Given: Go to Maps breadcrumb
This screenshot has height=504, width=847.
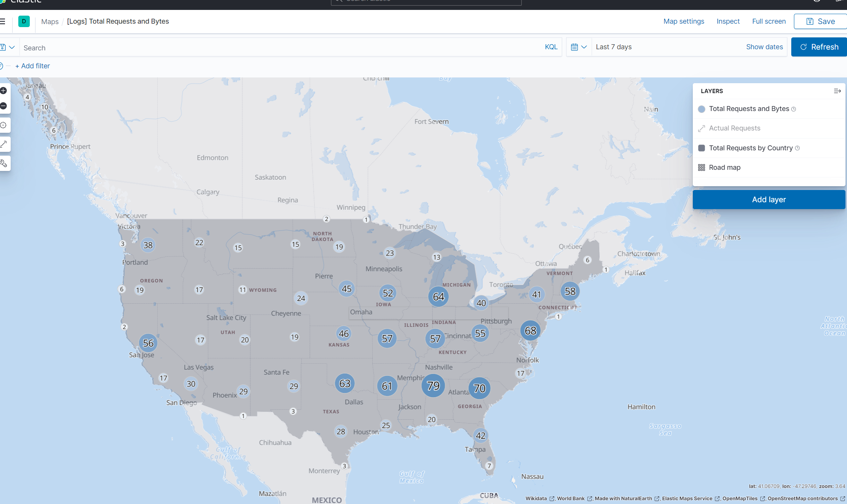Looking at the screenshot, I should point(50,22).
